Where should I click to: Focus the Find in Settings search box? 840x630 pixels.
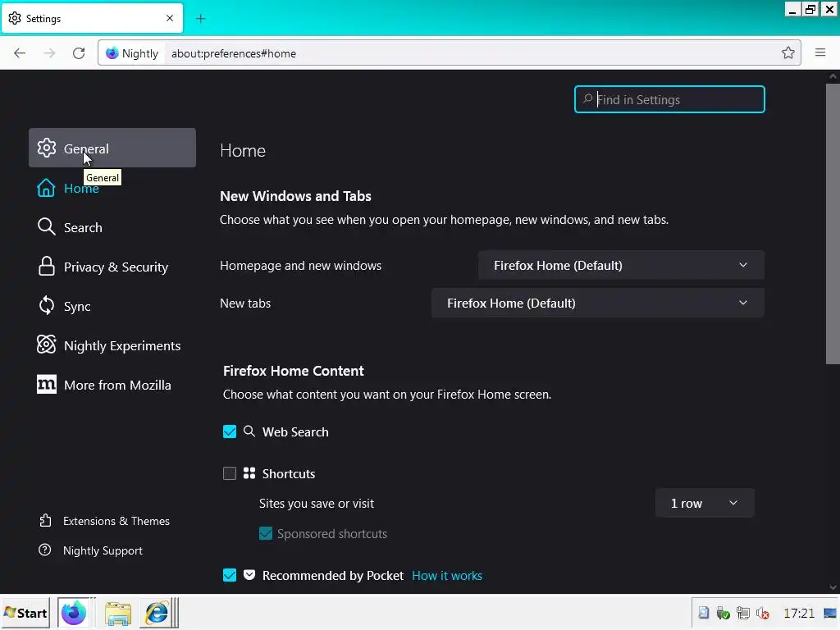pos(669,99)
